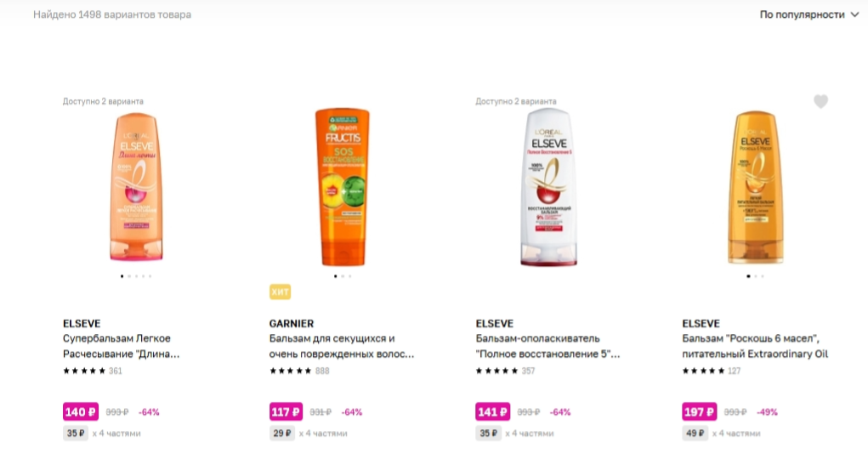Click the 197 ₽ price tag

pos(699,411)
